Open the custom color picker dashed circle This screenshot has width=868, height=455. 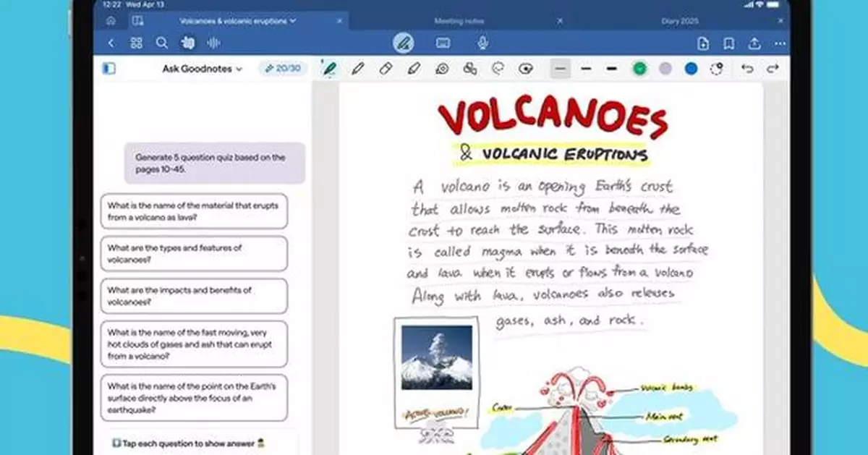click(716, 69)
